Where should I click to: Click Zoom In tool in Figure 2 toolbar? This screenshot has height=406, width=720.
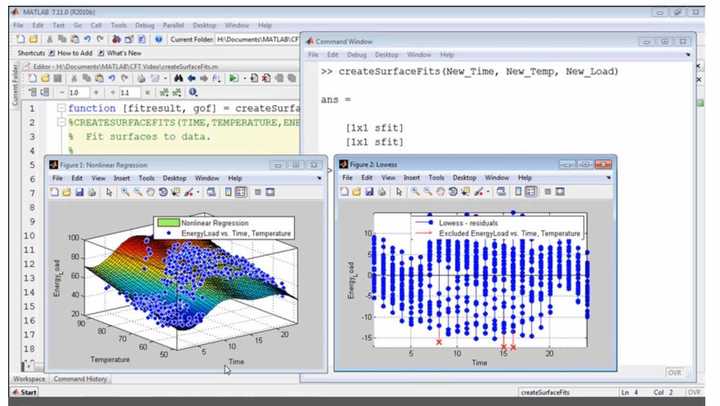click(x=415, y=192)
